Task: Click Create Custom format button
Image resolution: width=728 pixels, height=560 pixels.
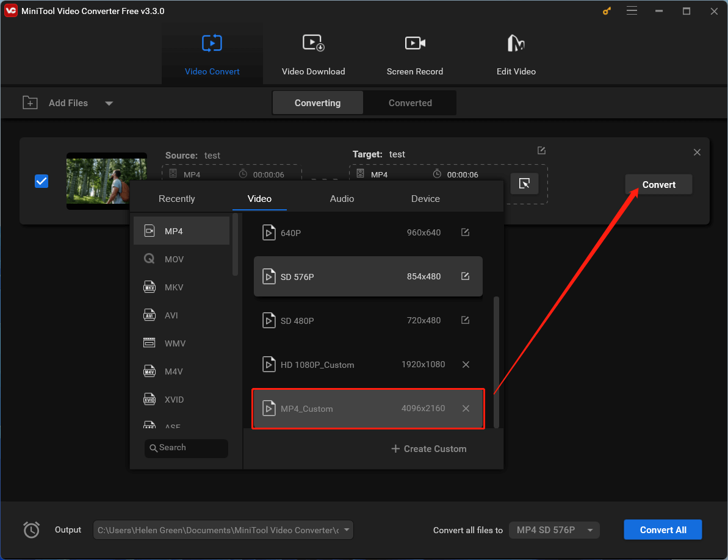Action: (x=429, y=448)
